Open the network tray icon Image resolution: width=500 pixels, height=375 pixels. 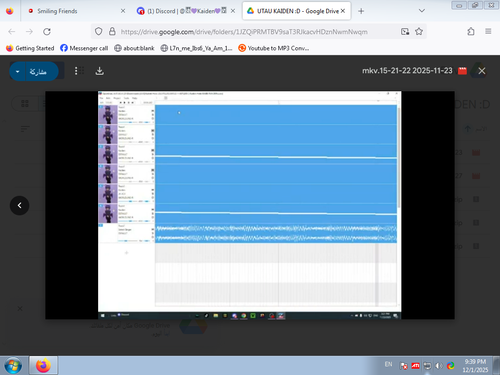[427, 366]
